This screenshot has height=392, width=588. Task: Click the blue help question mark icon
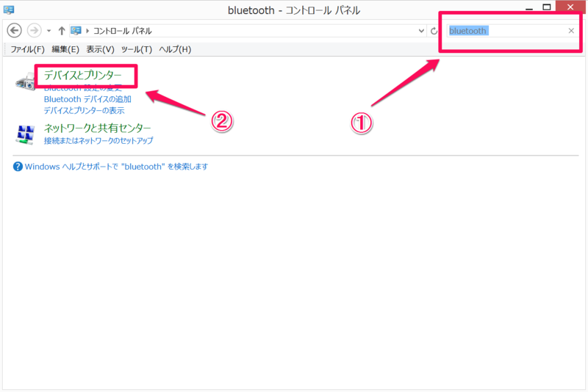[x=18, y=167]
